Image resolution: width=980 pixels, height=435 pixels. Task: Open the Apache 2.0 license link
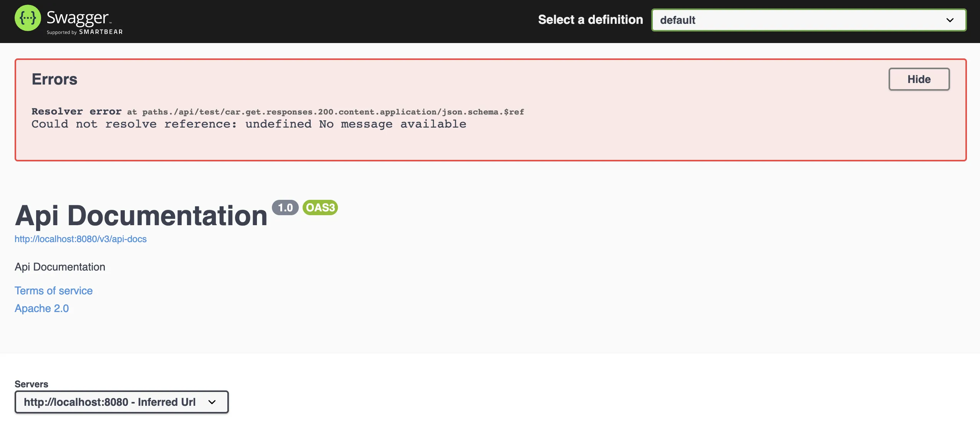click(42, 309)
